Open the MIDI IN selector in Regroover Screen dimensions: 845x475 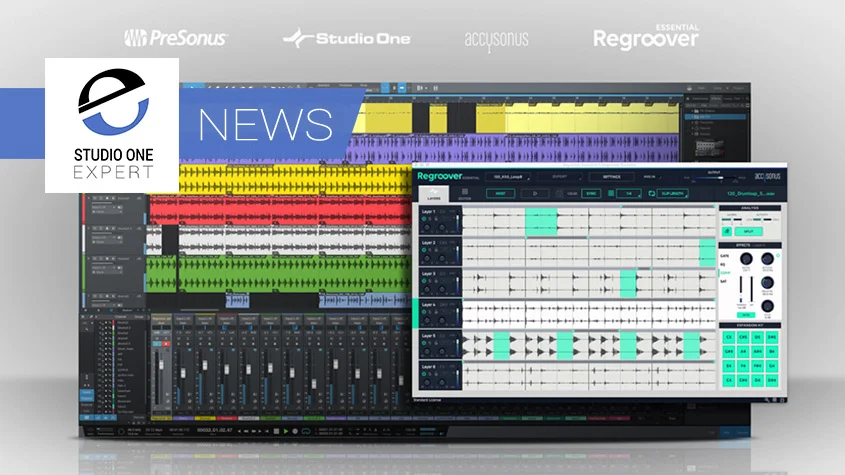tap(652, 177)
